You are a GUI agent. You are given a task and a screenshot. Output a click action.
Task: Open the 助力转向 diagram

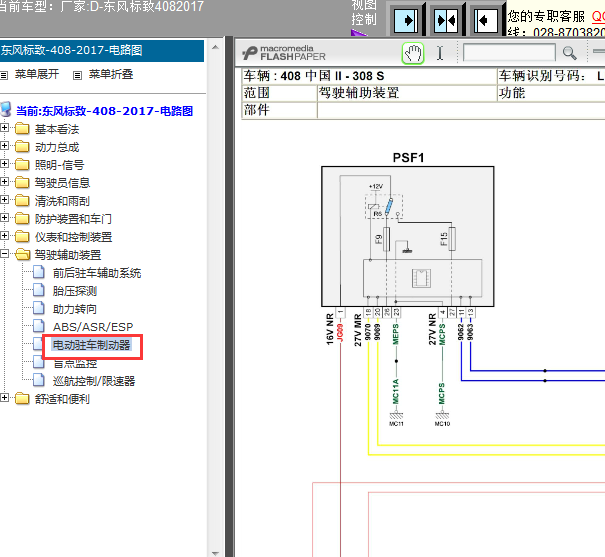(75, 309)
